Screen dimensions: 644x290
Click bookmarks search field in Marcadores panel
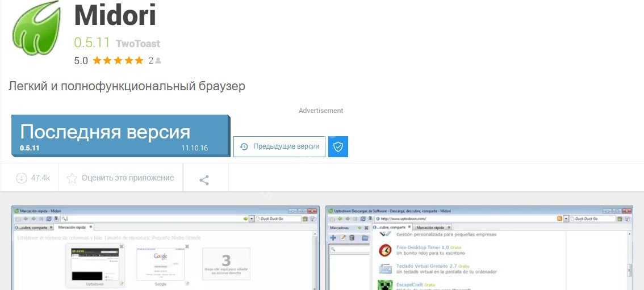point(349,249)
